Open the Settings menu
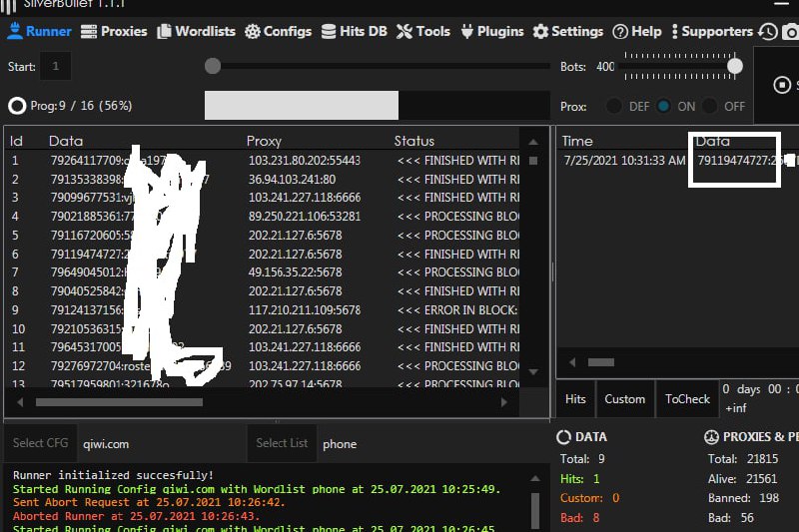The image size is (799, 532). [x=568, y=31]
